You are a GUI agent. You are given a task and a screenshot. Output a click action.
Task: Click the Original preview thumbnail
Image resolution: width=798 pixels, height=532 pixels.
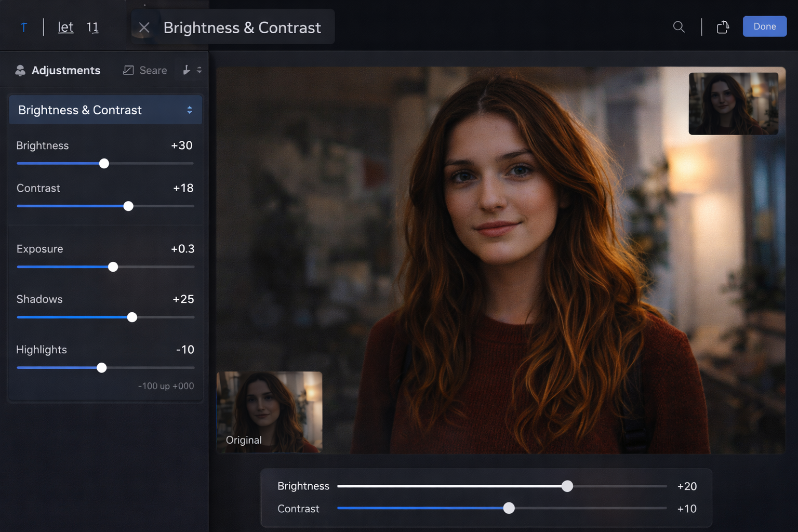click(269, 411)
